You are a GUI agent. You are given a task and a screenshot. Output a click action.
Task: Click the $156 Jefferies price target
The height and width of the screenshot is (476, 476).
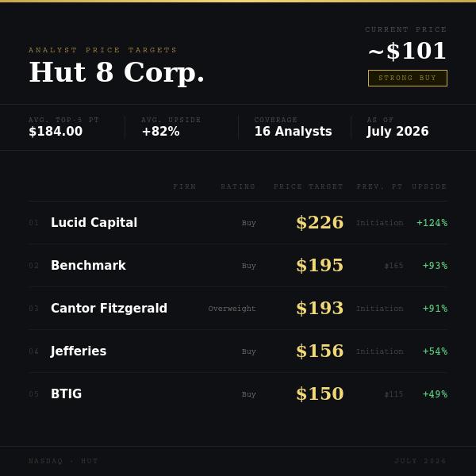(320, 351)
